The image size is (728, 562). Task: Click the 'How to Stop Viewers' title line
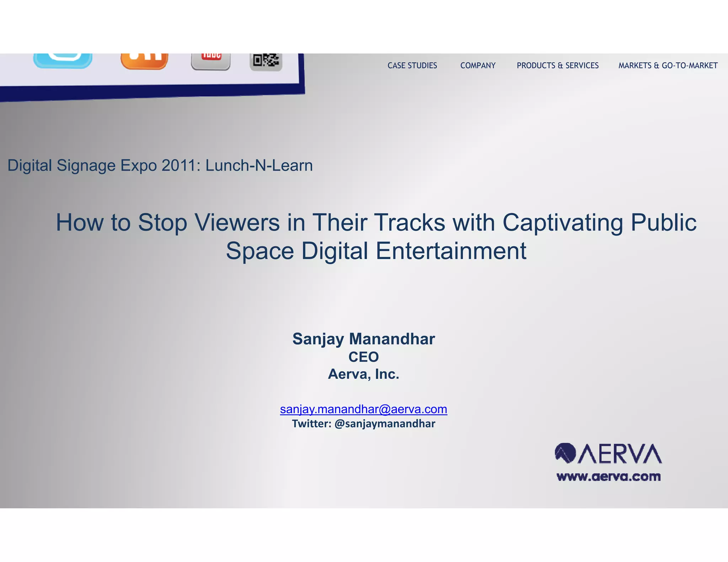376,222
